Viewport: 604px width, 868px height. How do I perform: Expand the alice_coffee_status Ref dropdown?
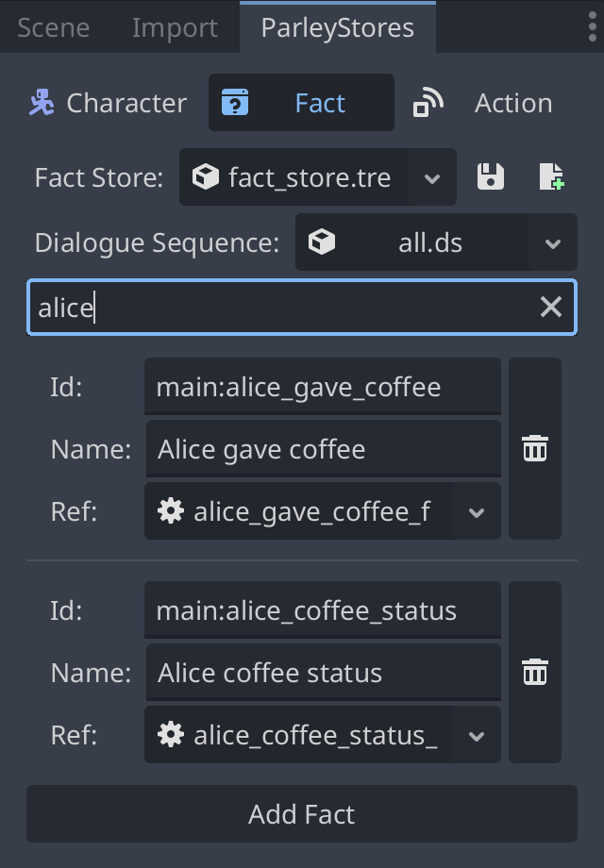click(x=477, y=736)
